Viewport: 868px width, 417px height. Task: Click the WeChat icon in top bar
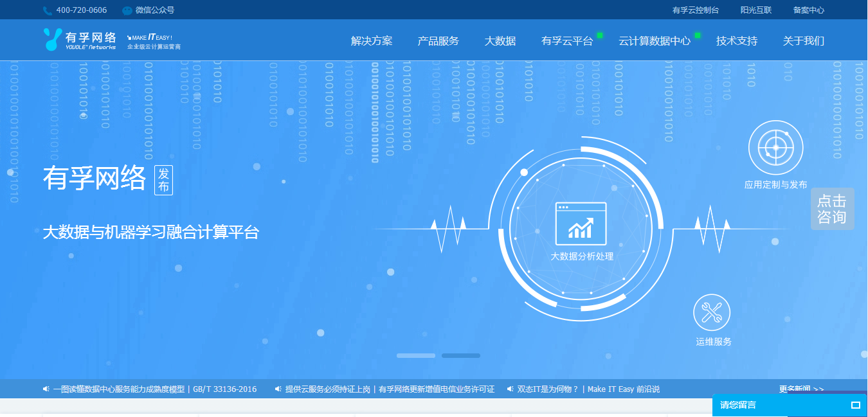pos(127,10)
